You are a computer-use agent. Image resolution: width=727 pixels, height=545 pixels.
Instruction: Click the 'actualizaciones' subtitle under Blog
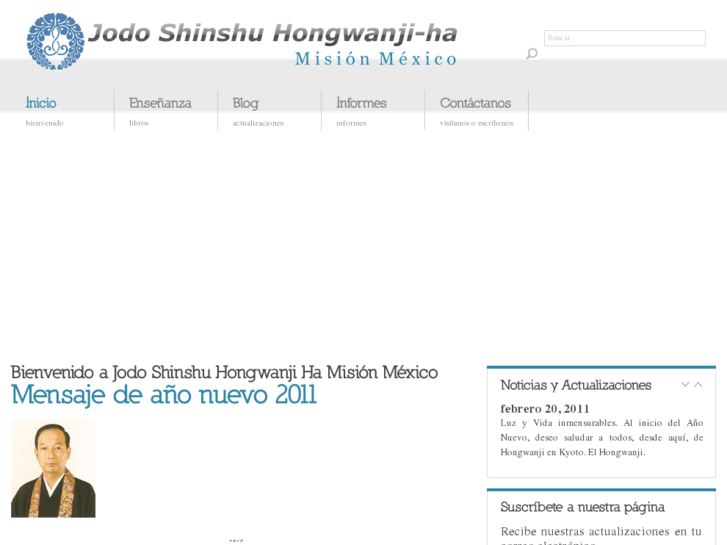coord(258,123)
